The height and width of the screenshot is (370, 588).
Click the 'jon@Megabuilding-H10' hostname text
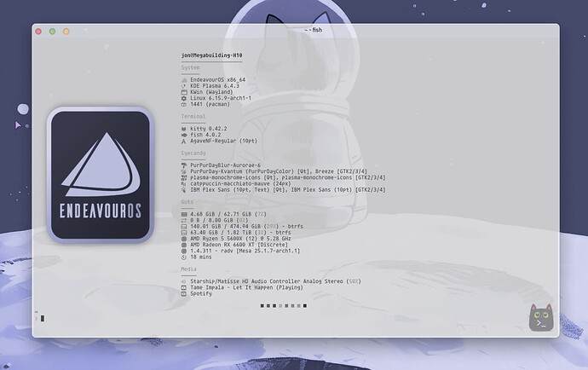[212, 55]
